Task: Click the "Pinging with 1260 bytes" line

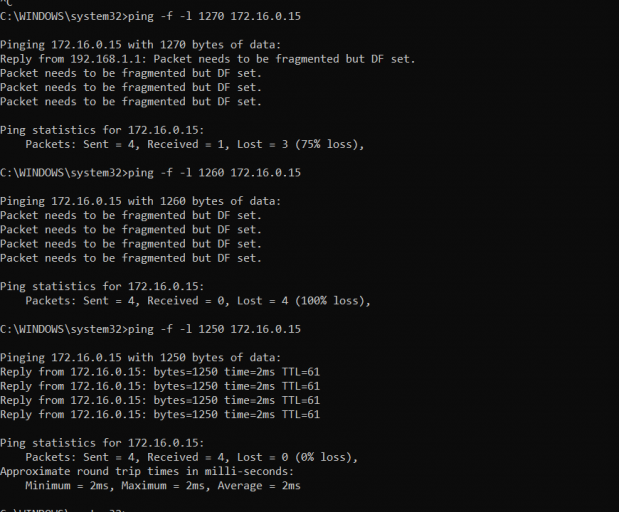Action: tap(140, 201)
